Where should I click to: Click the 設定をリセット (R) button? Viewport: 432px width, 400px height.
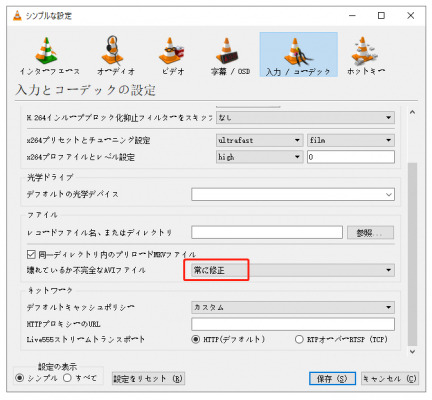pos(148,379)
